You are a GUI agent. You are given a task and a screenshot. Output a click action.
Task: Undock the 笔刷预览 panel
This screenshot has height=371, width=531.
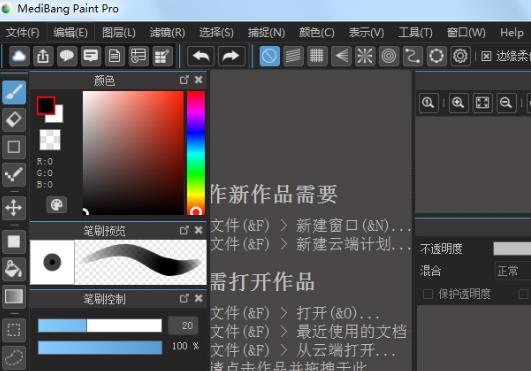click(184, 230)
